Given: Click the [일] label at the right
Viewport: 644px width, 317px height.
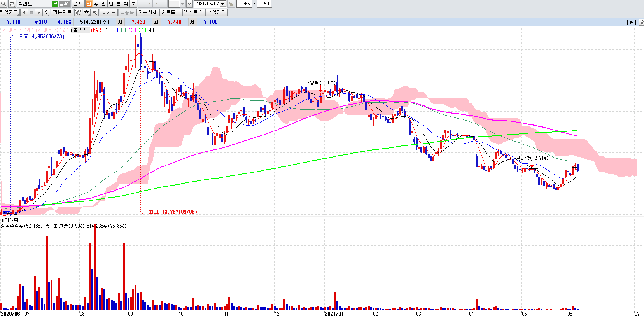Looking at the screenshot, I should click(632, 22).
